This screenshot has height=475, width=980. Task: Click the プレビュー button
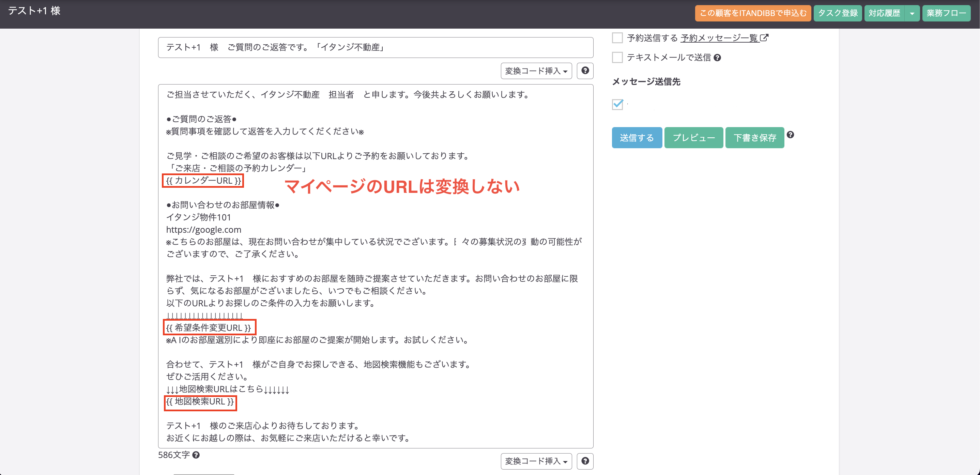[693, 138]
